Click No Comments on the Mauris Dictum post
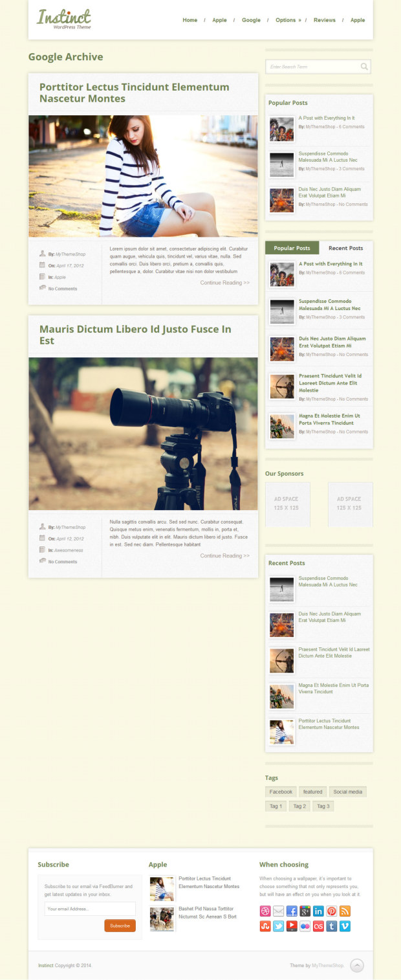The image size is (401, 980). tap(63, 562)
